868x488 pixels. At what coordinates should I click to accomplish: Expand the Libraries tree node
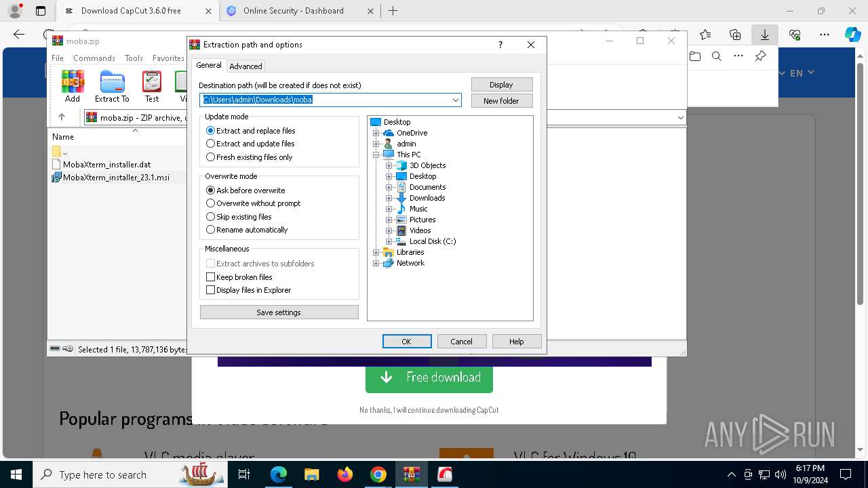point(376,252)
